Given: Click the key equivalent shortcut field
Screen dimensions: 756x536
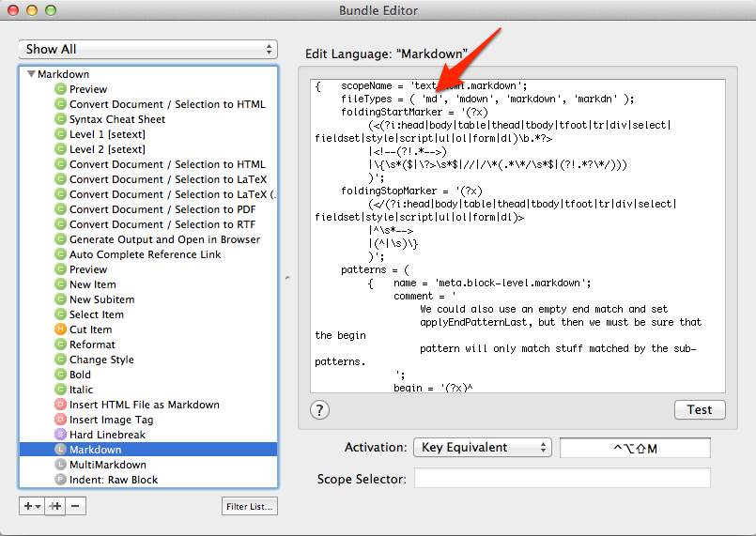Looking at the screenshot, I should coord(635,448).
